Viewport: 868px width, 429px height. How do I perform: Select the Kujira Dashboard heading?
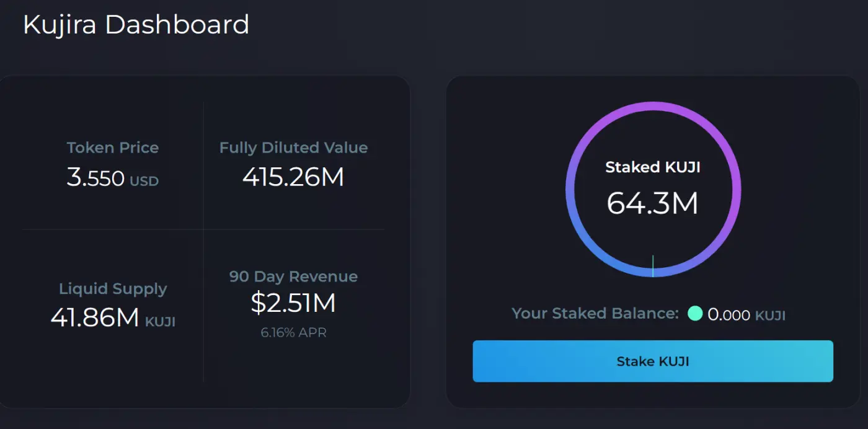(x=136, y=25)
